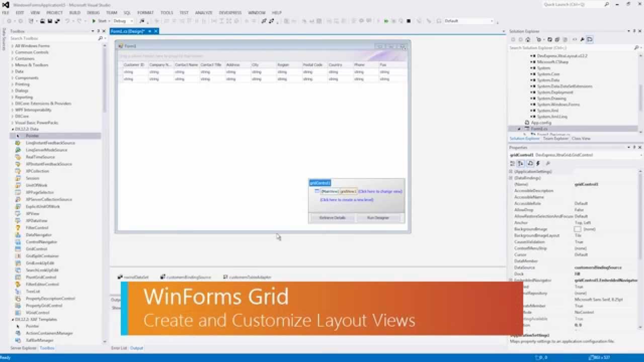Click the northwindDataSet tray component
The width and height of the screenshot is (644, 362).
tap(133, 277)
